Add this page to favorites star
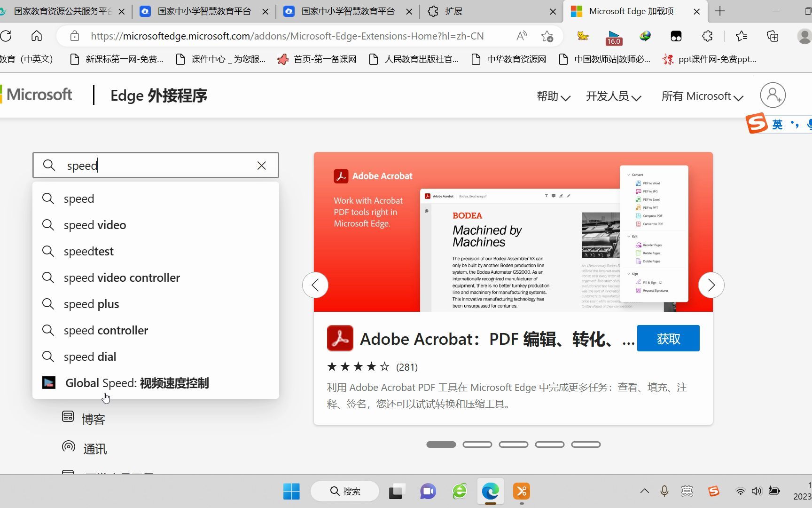 tap(547, 36)
